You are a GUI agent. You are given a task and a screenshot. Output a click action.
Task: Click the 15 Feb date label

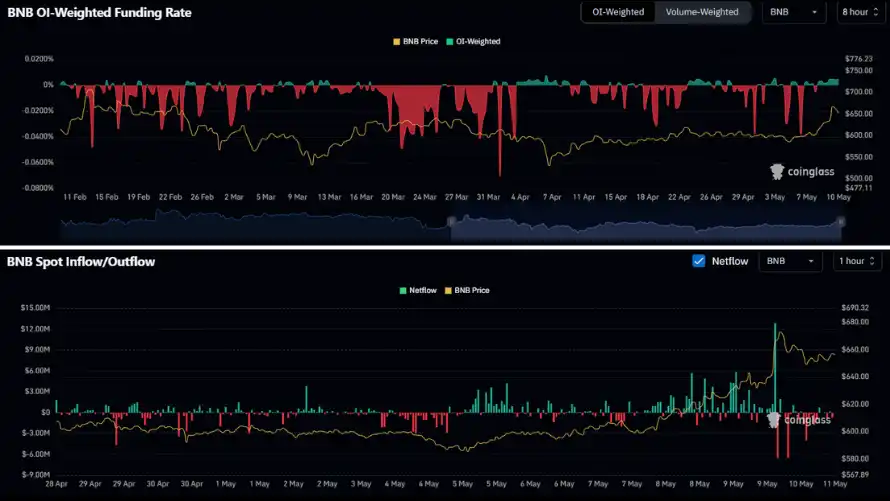click(107, 197)
